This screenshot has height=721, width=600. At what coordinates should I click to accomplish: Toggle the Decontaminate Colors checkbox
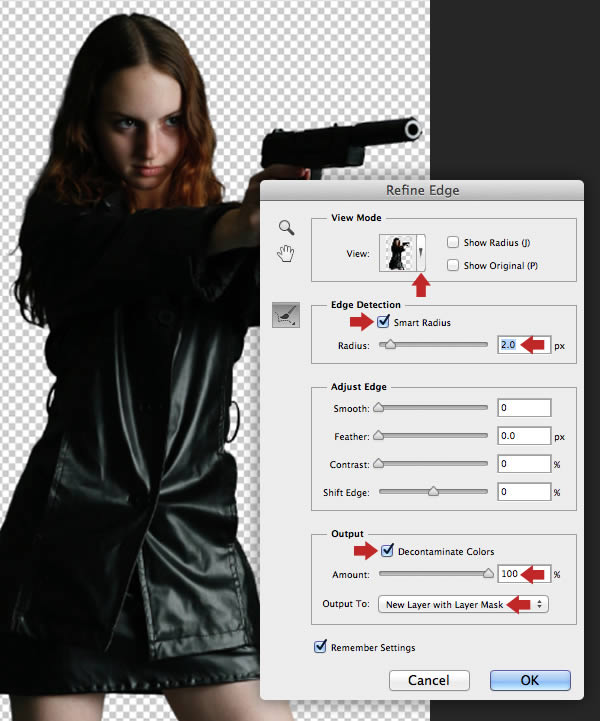[x=387, y=550]
